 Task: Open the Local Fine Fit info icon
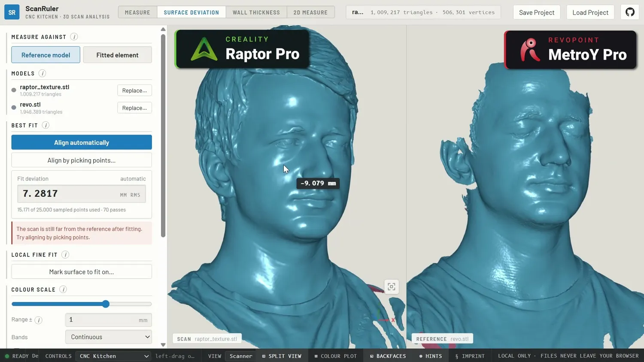point(65,255)
